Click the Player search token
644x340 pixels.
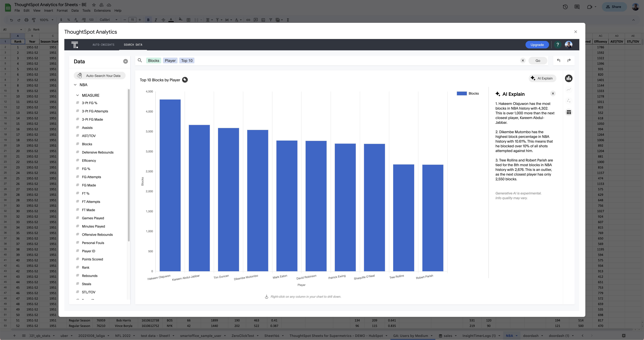(x=170, y=61)
